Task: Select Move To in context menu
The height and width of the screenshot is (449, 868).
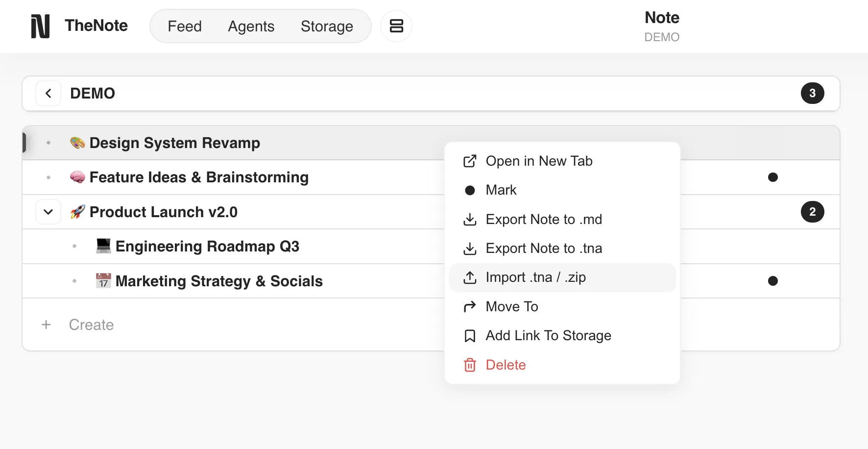Action: pyautogui.click(x=562, y=307)
